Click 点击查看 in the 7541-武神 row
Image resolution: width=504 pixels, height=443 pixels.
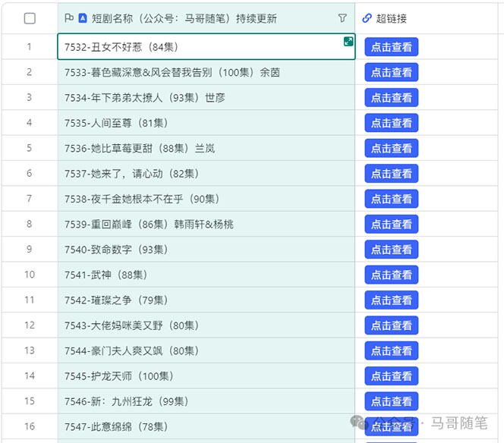pyautogui.click(x=391, y=275)
